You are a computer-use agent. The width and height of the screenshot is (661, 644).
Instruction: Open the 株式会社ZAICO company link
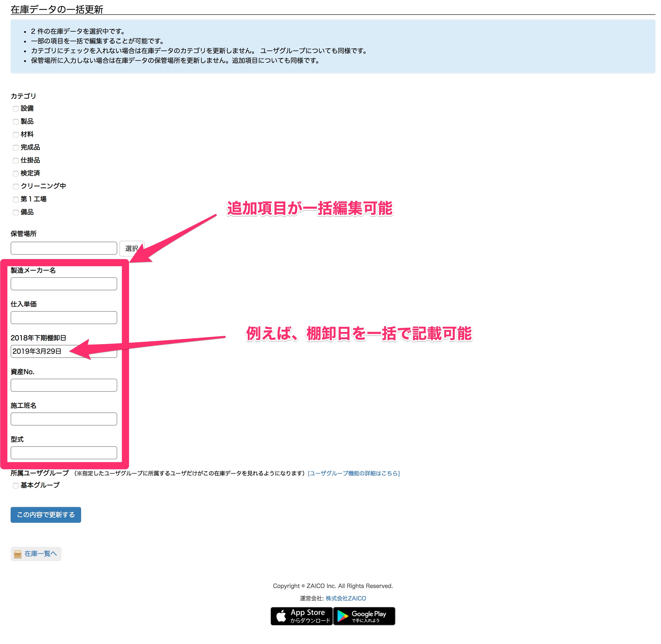(x=346, y=598)
